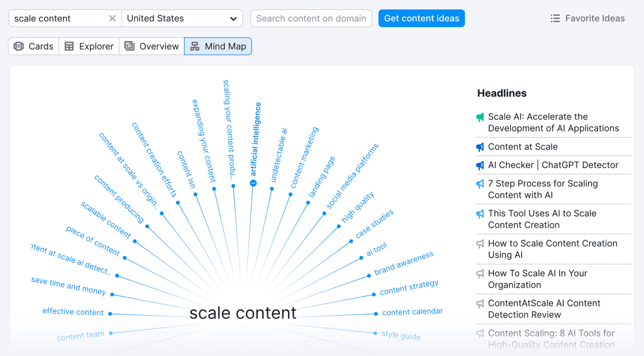Screen dimensions: 644x356
Task: Click megaphone icon by AI Checker headline
Action: point(480,165)
